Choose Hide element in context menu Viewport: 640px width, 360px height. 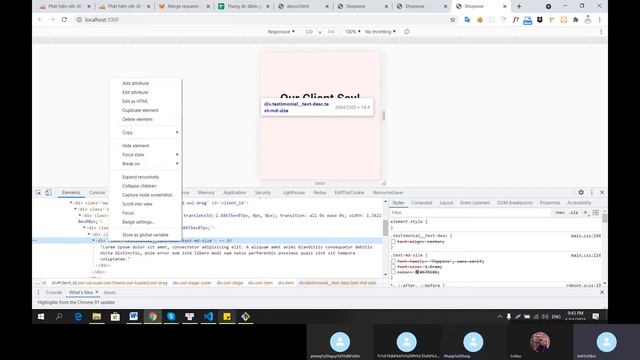click(x=146, y=146)
